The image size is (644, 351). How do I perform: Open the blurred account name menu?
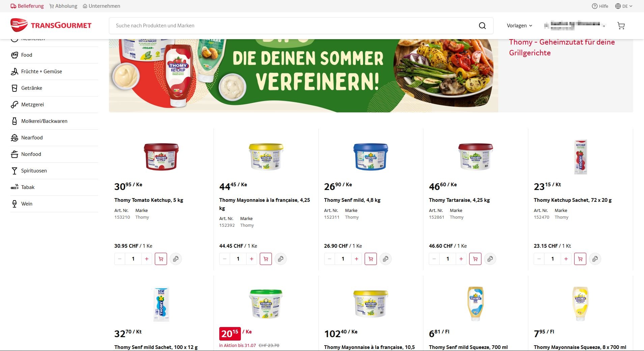coord(575,26)
